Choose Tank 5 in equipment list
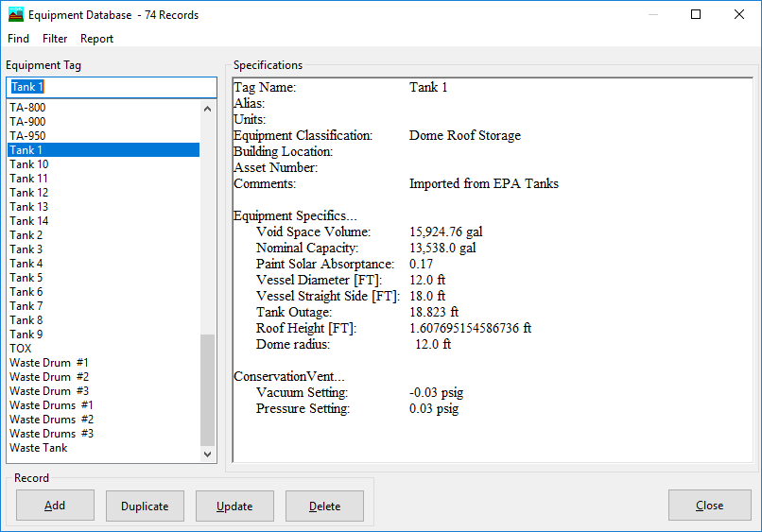This screenshot has height=532, width=762. 26,278
